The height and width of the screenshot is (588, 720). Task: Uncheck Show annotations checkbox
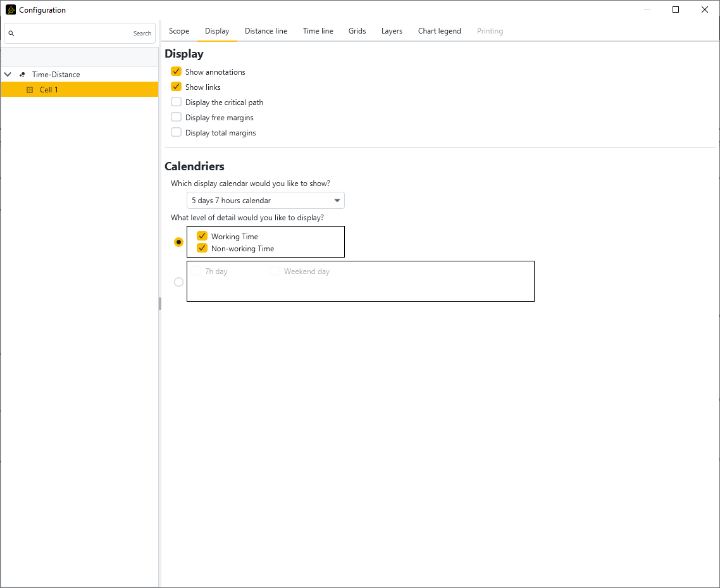177,72
